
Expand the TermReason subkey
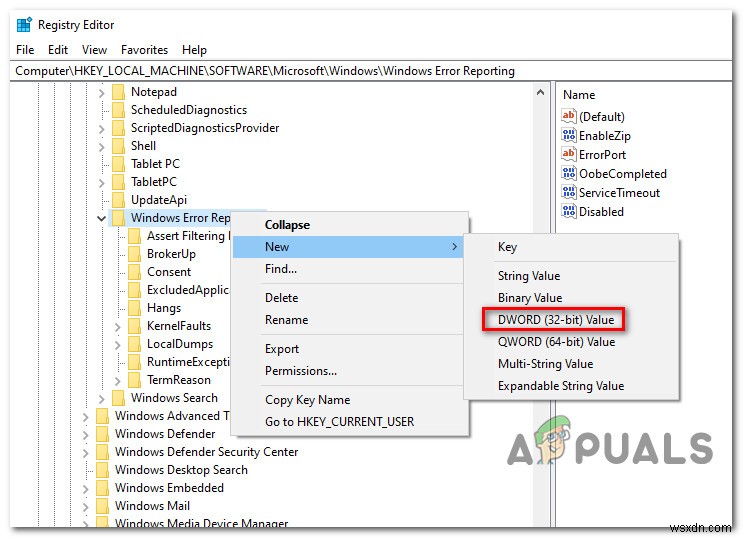[x=118, y=381]
